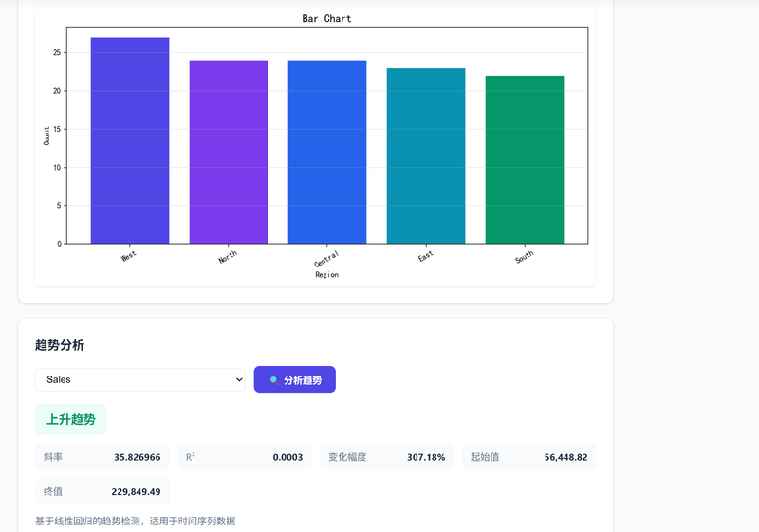Click the 起始值 56,448.82 card
Screen dimensions: 759x532
coord(529,457)
